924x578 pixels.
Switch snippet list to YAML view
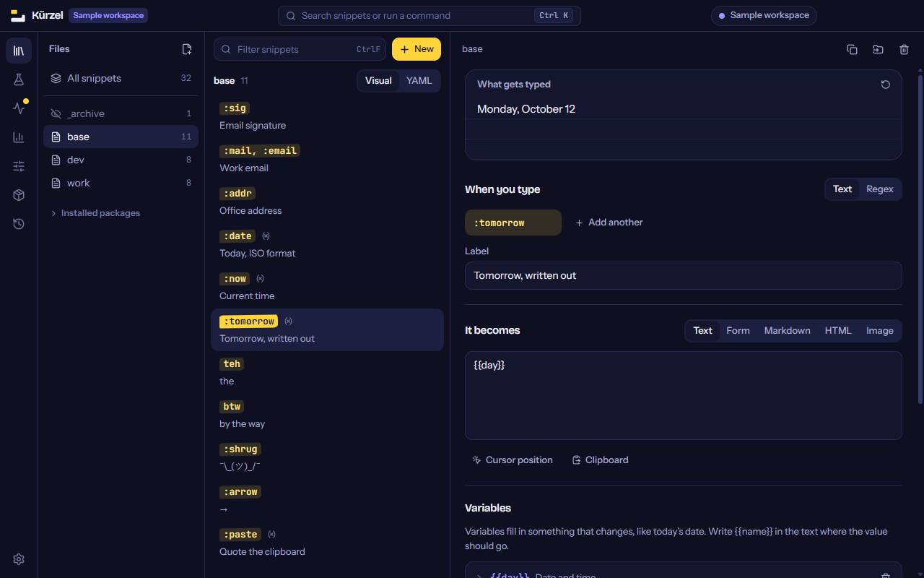[x=419, y=81]
